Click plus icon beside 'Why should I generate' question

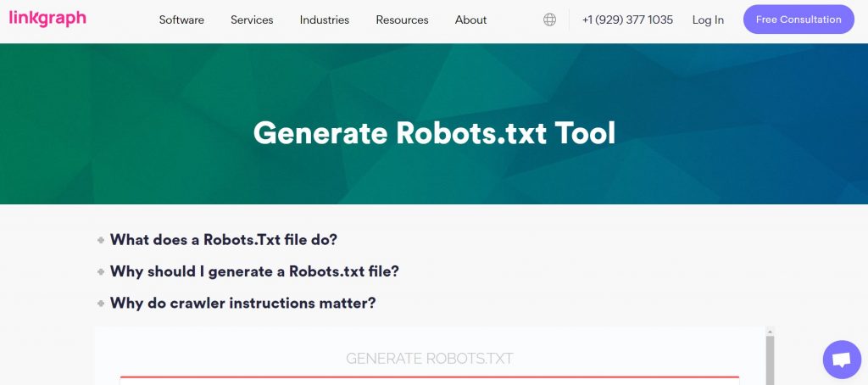point(101,272)
